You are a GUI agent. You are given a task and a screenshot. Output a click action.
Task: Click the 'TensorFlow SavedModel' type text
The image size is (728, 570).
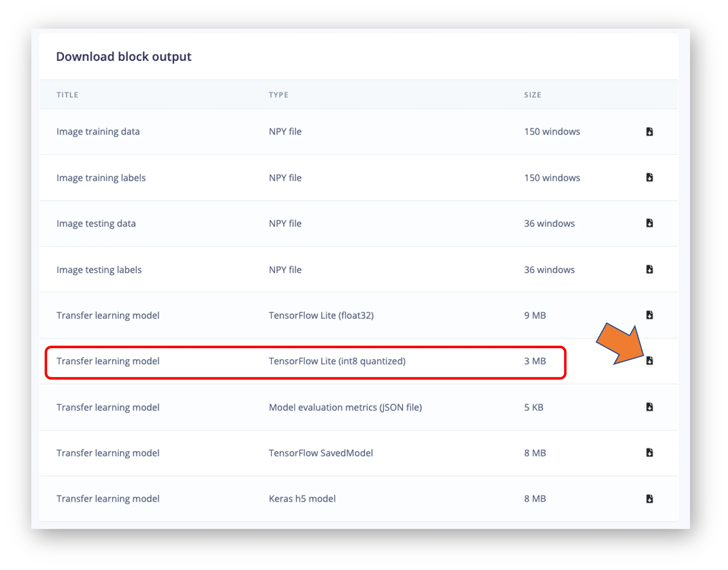pos(321,453)
